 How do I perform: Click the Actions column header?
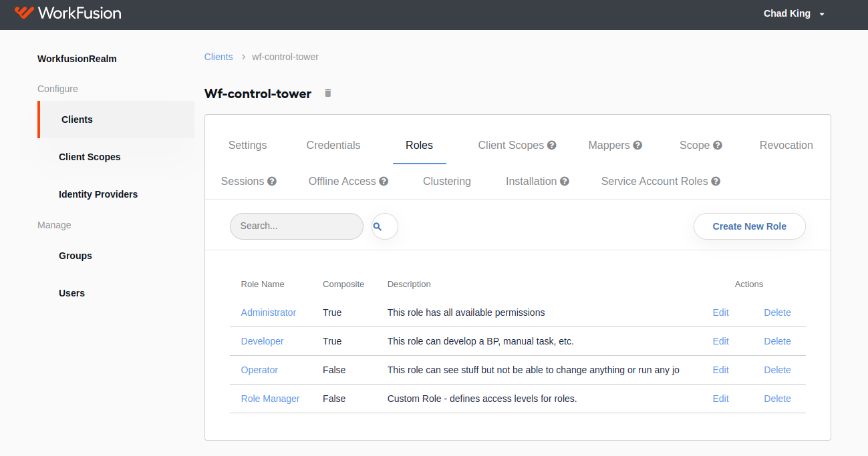(749, 284)
